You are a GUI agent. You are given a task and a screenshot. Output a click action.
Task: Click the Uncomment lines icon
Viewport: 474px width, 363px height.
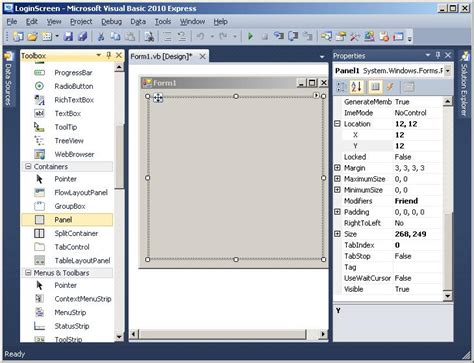(182, 36)
